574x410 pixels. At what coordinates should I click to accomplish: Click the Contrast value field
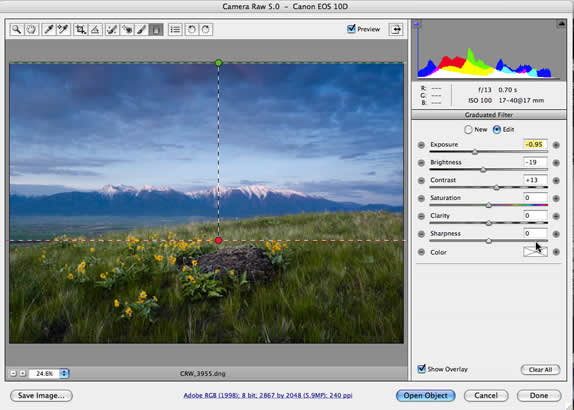point(535,180)
